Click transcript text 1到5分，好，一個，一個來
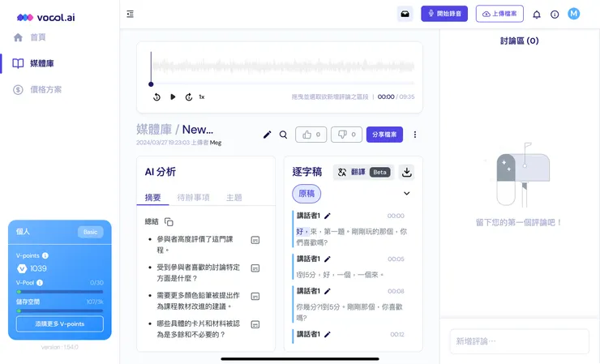Viewport: 600px width, 364px height. (340, 275)
